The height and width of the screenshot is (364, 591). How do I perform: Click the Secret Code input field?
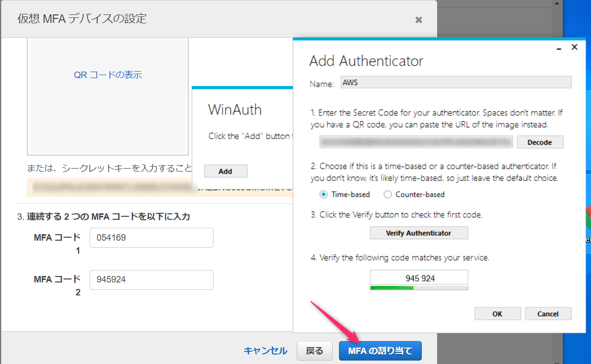pyautogui.click(x=416, y=142)
